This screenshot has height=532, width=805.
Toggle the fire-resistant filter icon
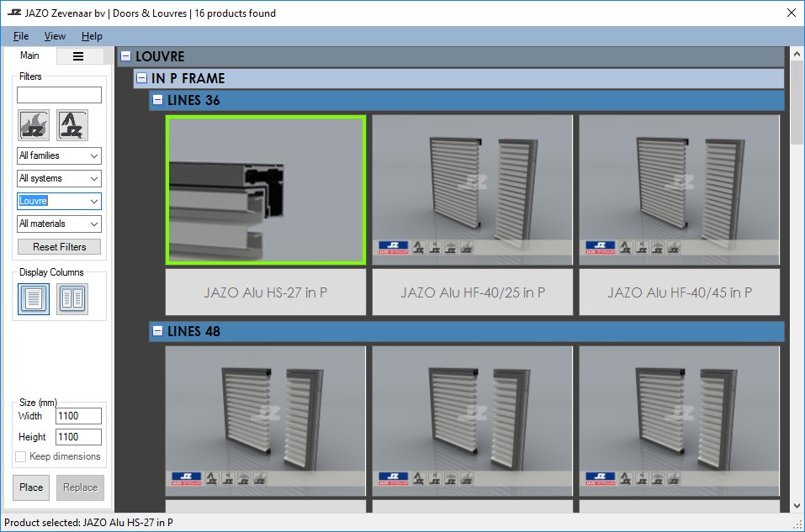(x=34, y=125)
